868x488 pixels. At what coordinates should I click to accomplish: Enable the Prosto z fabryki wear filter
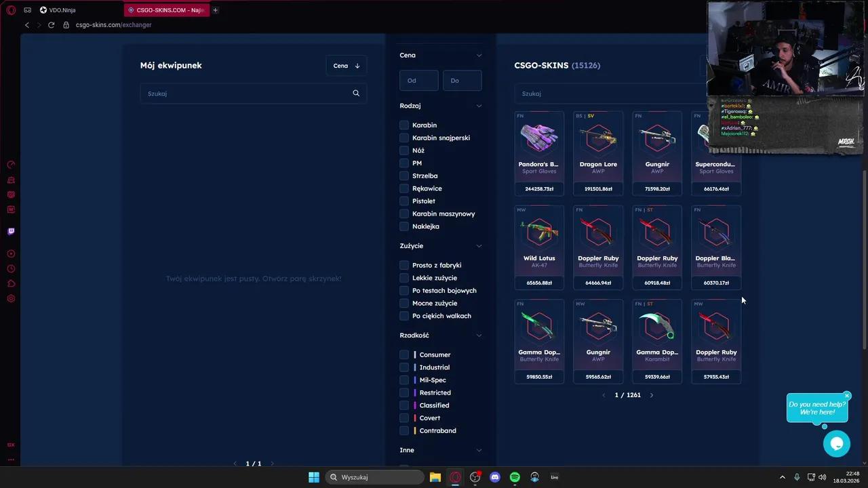[x=404, y=265]
